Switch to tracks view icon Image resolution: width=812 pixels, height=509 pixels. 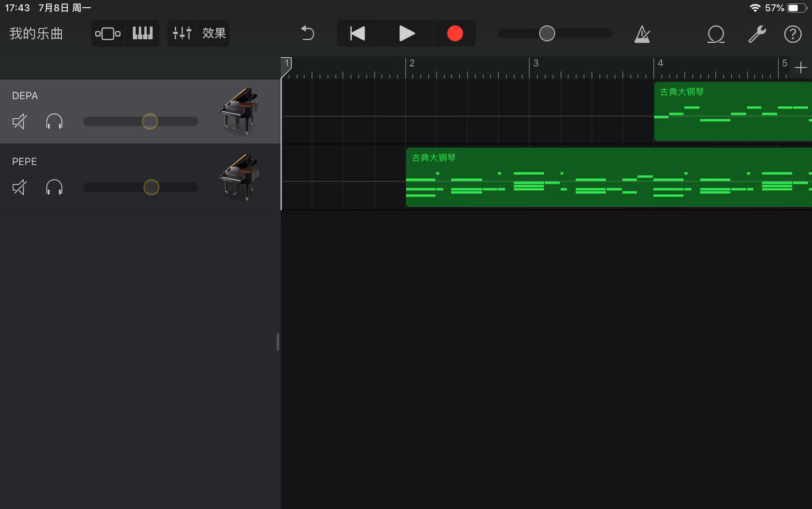108,33
